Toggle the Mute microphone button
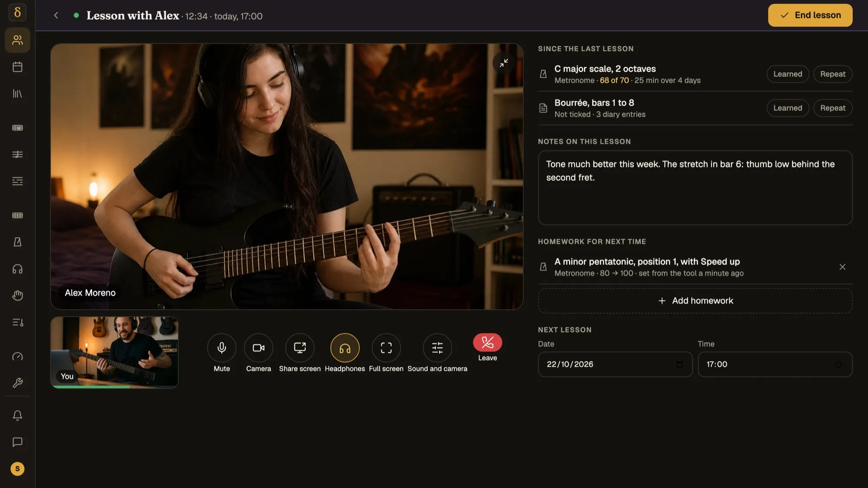Screen dimensions: 868x488 click(x=222, y=348)
